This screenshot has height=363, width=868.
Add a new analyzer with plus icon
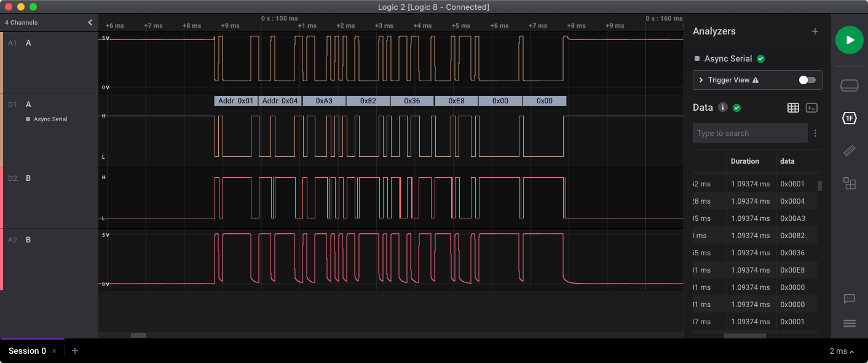(815, 31)
